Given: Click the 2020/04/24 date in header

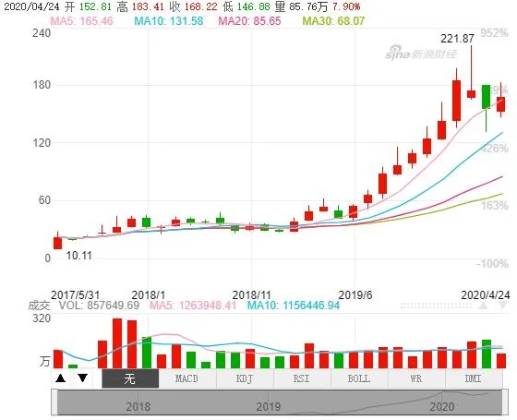Looking at the screenshot, I should coord(32,6).
